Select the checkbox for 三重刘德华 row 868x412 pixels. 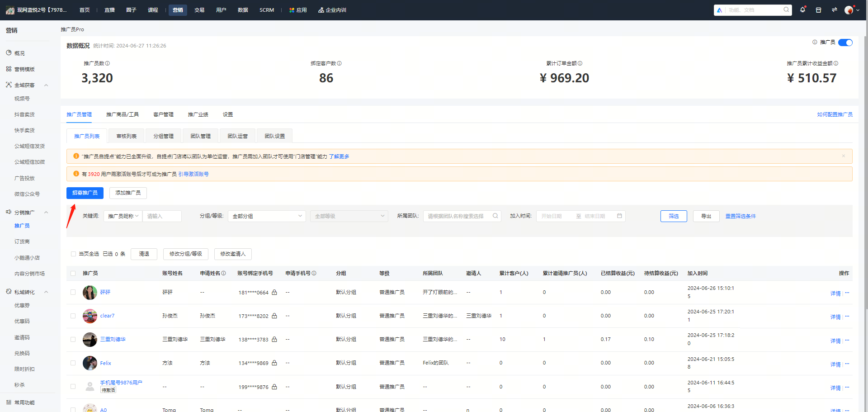(x=73, y=339)
